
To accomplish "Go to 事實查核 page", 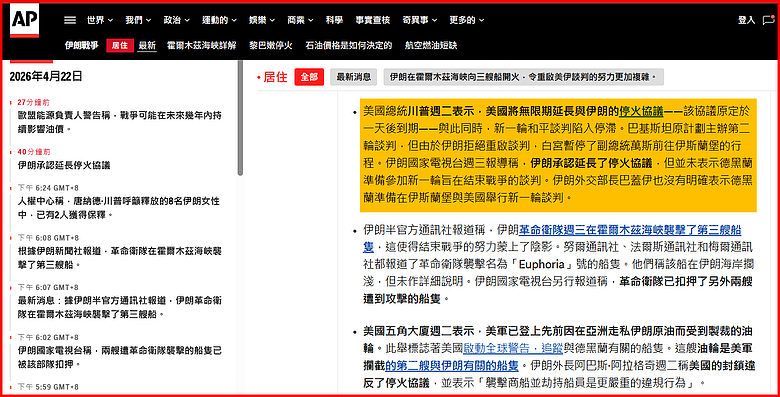I will tap(373, 20).
